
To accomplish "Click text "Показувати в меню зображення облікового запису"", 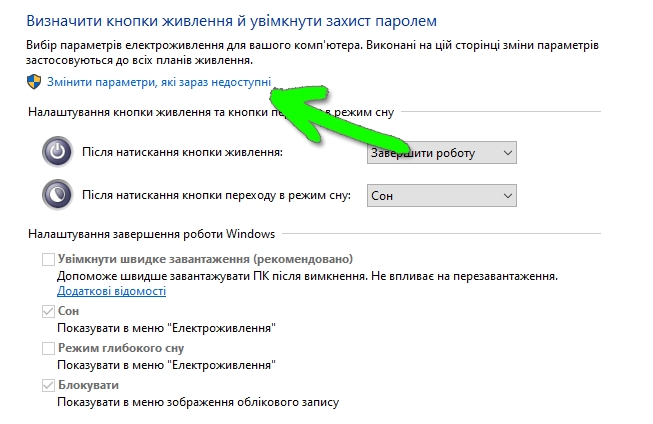I will pos(198,402).
